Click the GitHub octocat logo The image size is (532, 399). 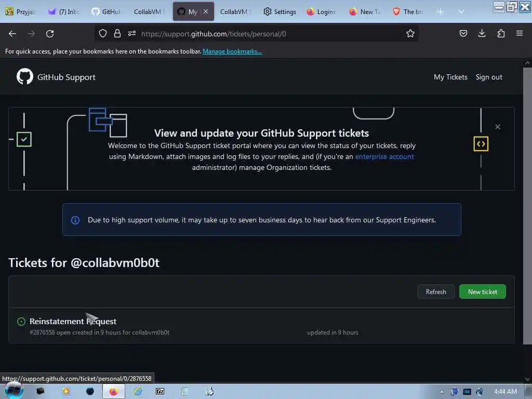(x=25, y=77)
